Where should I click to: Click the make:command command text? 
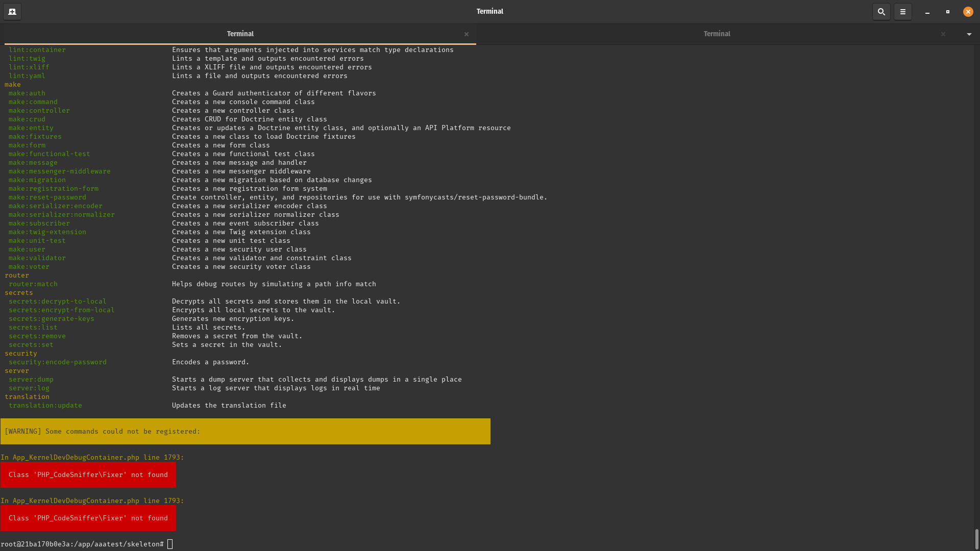33,102
